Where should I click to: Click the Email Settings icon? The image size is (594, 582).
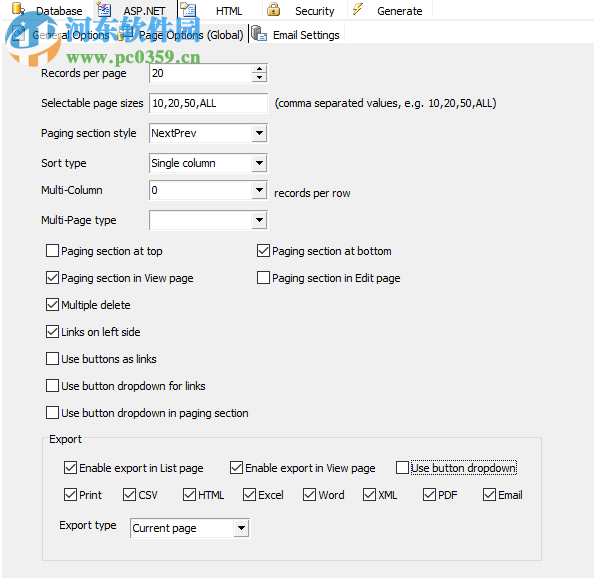(x=259, y=33)
